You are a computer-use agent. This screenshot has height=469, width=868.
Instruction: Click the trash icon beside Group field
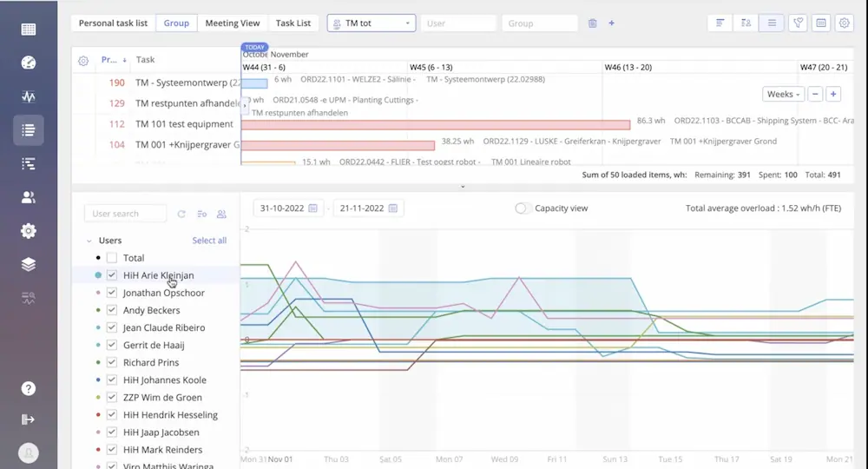pyautogui.click(x=592, y=23)
